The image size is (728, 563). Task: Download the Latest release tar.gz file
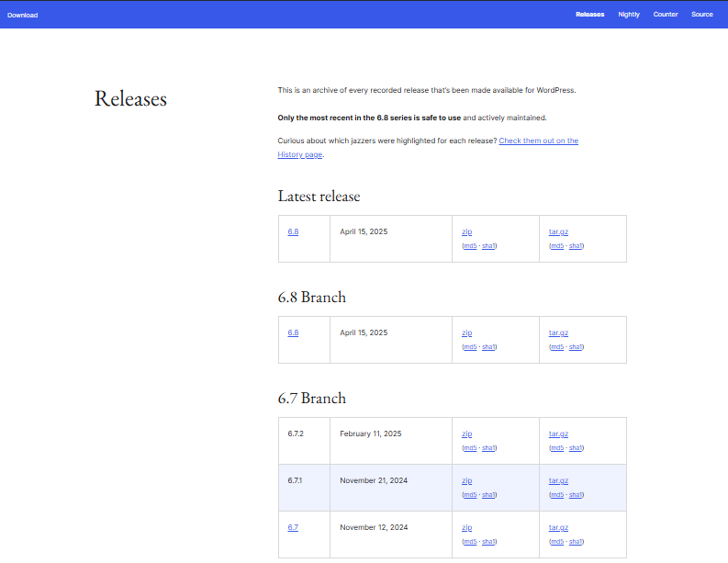(558, 231)
